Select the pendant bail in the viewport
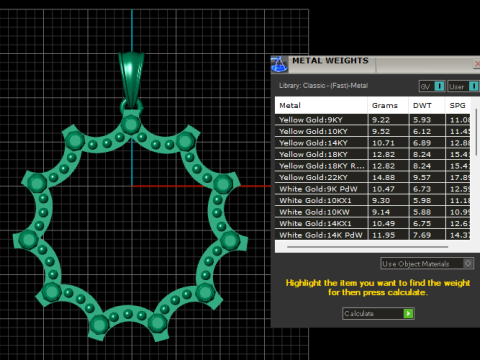 point(131,79)
